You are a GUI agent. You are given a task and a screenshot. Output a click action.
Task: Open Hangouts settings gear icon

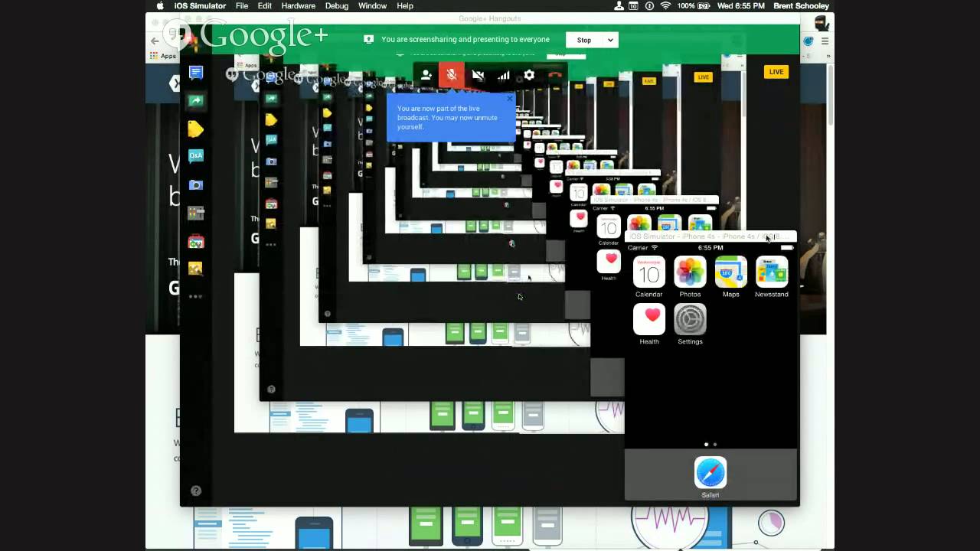pyautogui.click(x=529, y=75)
